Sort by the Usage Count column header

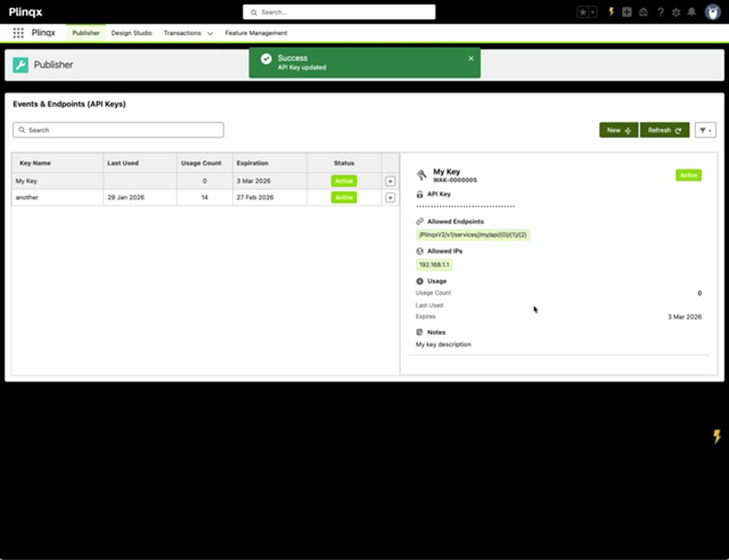point(204,163)
